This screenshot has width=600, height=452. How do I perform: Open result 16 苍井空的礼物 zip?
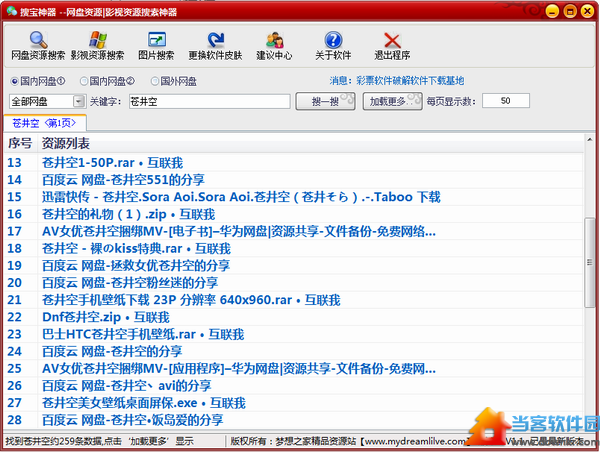(x=129, y=214)
